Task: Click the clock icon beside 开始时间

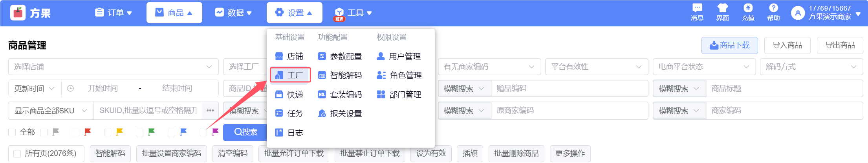Action: click(71, 89)
